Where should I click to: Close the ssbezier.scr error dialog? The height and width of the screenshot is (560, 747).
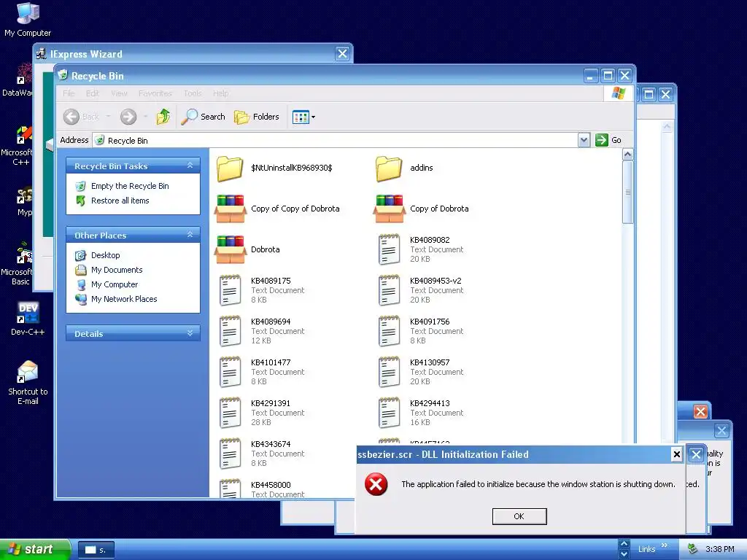pyautogui.click(x=676, y=454)
